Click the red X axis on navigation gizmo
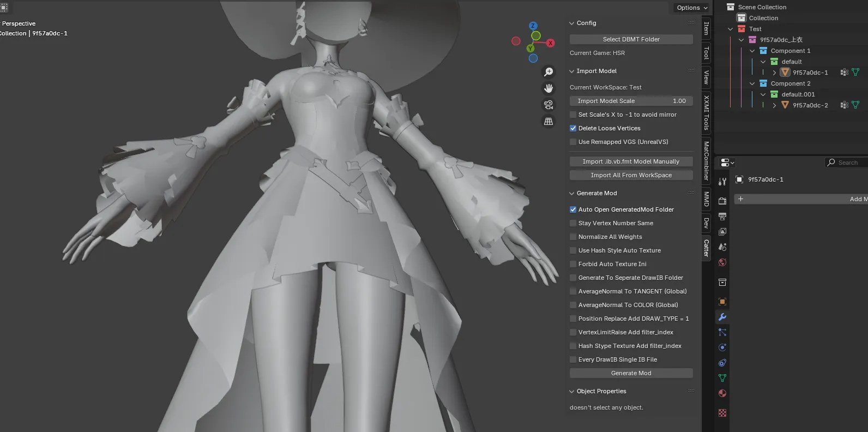The image size is (868, 432). (551, 43)
